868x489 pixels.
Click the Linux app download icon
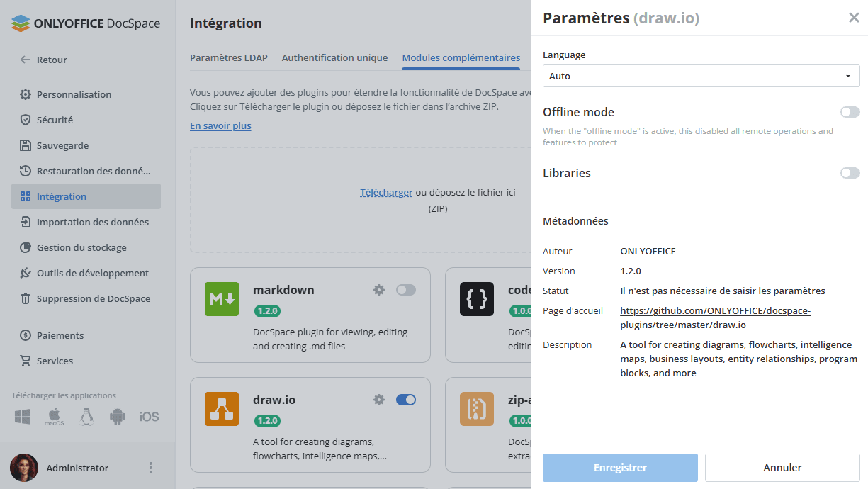[86, 417]
